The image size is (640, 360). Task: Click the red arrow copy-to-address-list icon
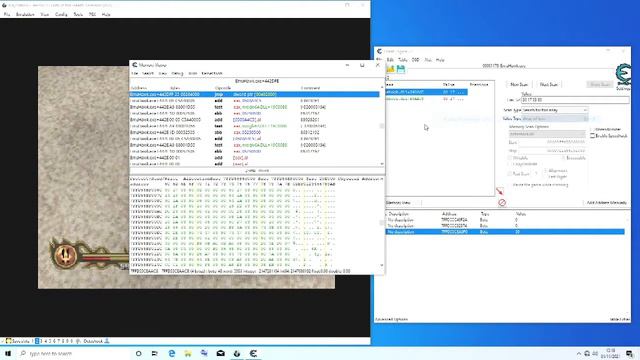tap(500, 191)
